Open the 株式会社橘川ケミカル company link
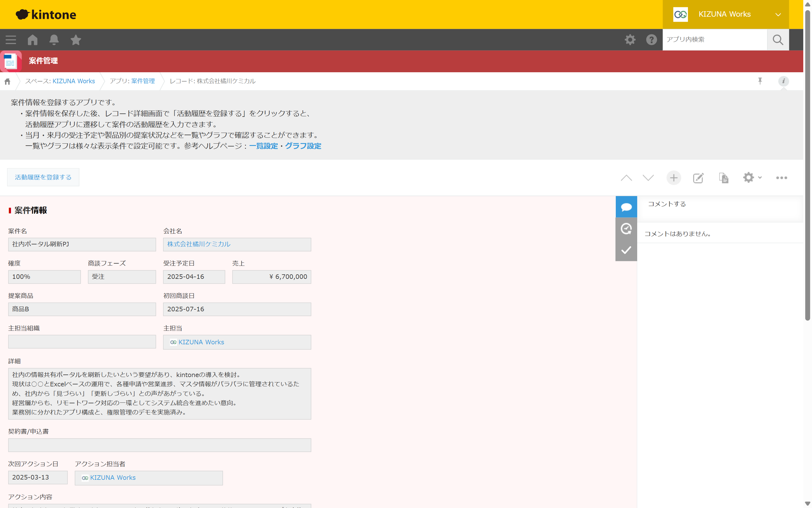The width and height of the screenshot is (812, 508). click(199, 244)
